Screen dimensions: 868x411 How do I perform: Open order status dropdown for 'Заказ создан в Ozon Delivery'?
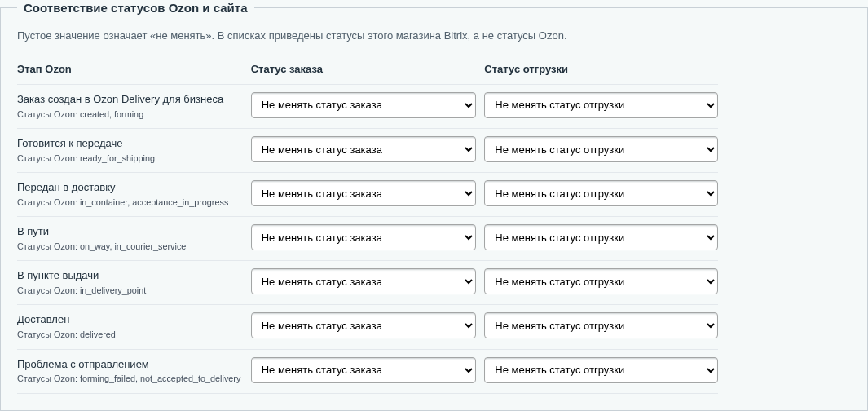click(x=364, y=105)
